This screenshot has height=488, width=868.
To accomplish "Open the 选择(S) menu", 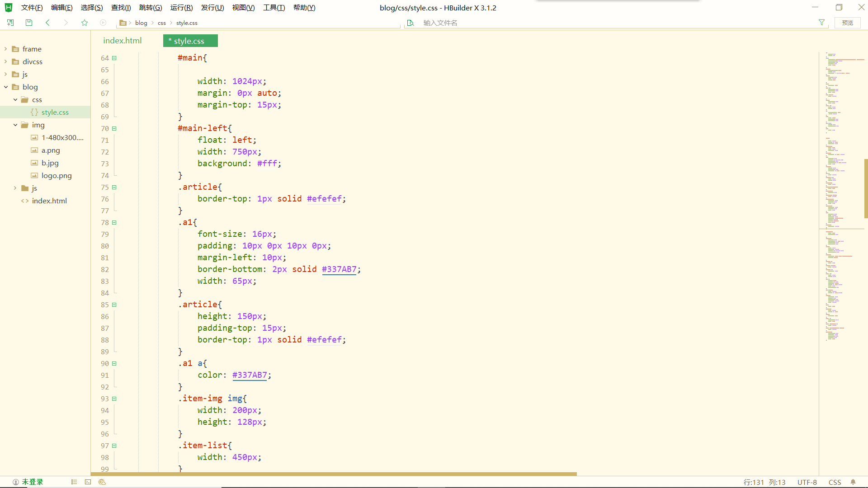I will point(92,8).
